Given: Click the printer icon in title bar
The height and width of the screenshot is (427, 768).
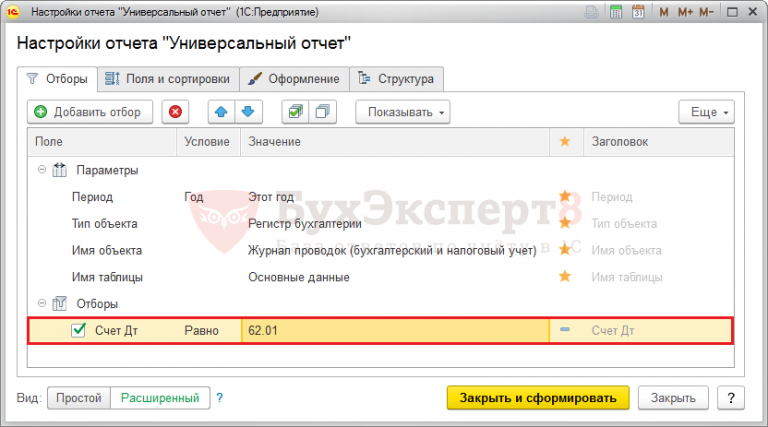Looking at the screenshot, I should (x=592, y=12).
